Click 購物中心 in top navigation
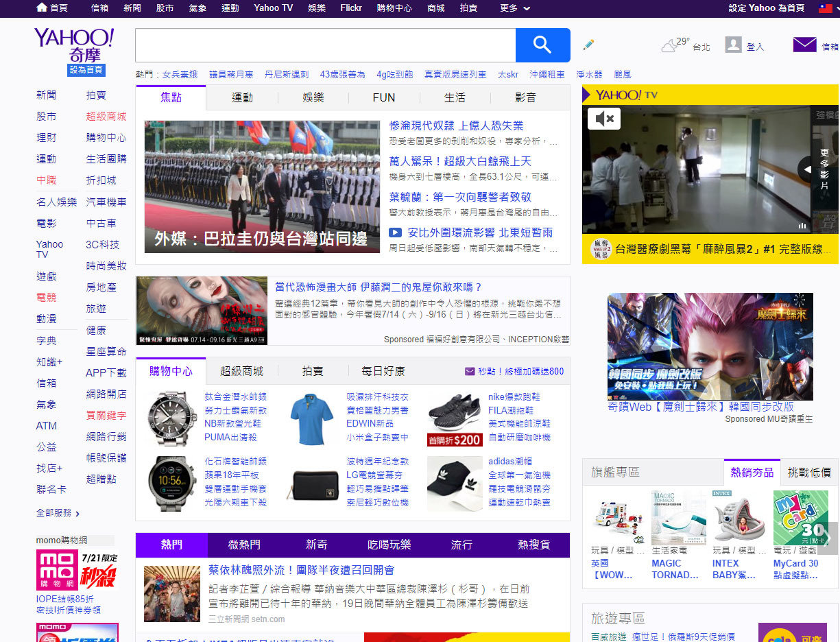The image size is (840, 642). [394, 8]
